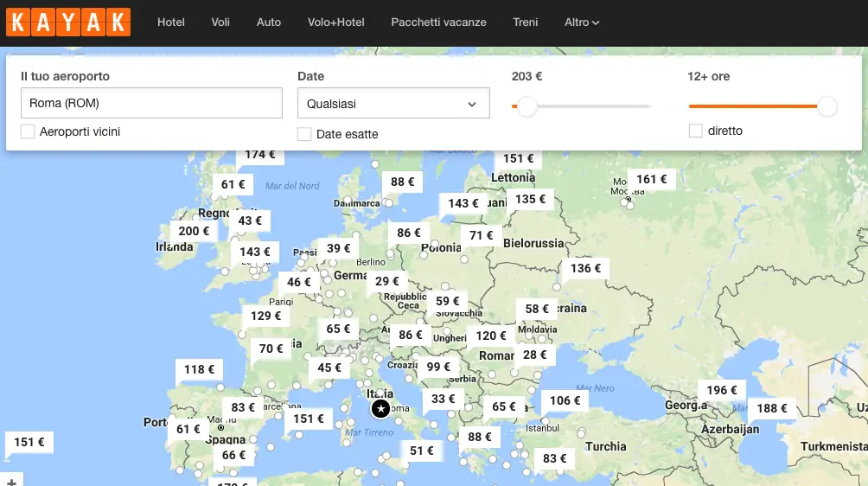Click the 29 € price label
The width and height of the screenshot is (868, 486).
pos(387,281)
